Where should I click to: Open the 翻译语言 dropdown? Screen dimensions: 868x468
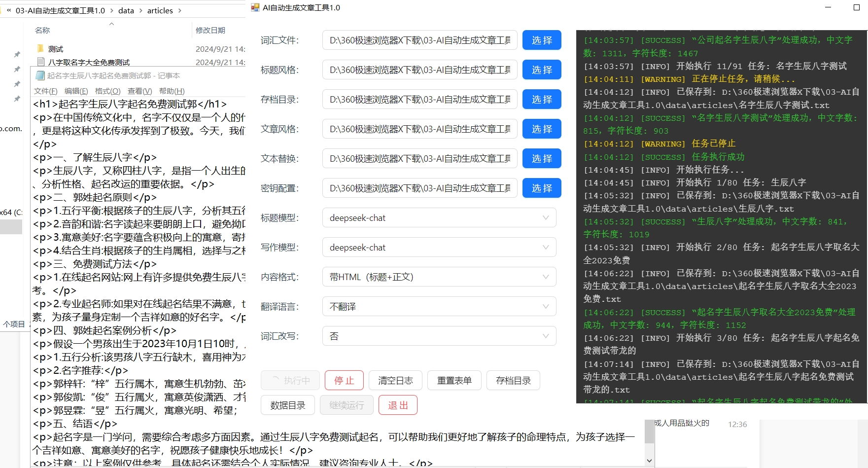pyautogui.click(x=439, y=306)
